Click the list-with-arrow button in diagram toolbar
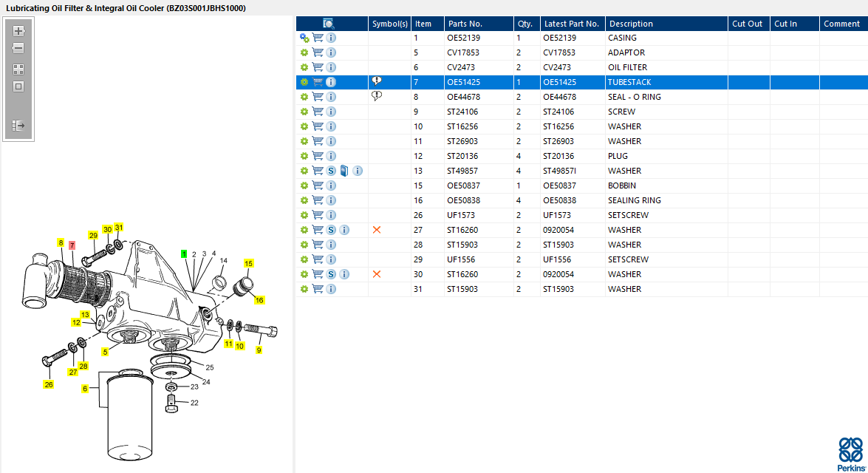Viewport: 868px width, 473px height. [x=18, y=126]
